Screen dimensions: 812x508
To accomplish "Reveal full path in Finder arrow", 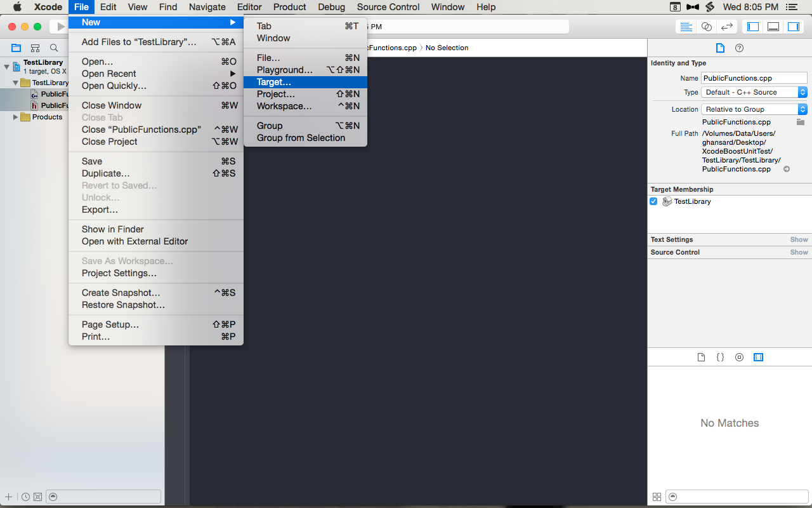I will coord(787,169).
